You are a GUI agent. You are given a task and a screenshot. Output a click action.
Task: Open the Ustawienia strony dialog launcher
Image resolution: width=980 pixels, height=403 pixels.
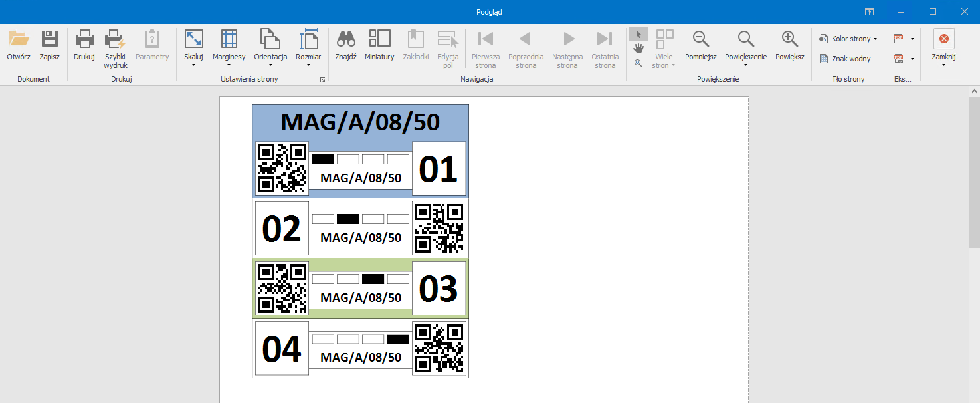coord(322,80)
